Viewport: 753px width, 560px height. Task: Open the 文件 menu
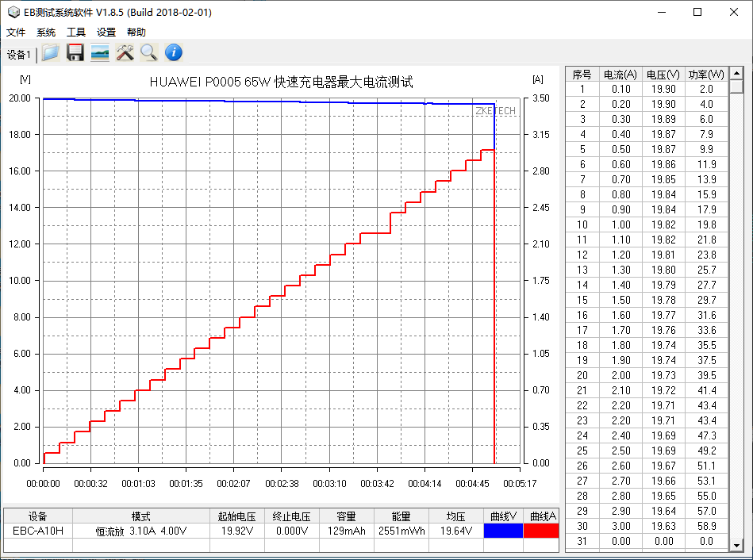pyautogui.click(x=17, y=33)
